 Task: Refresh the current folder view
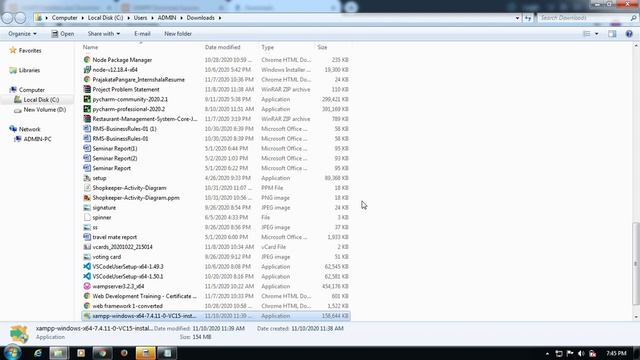pyautogui.click(x=528, y=18)
